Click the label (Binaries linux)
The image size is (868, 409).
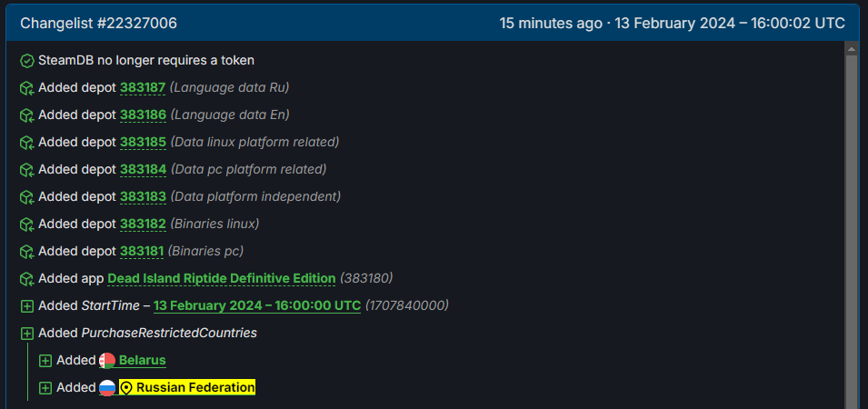pyautogui.click(x=215, y=224)
